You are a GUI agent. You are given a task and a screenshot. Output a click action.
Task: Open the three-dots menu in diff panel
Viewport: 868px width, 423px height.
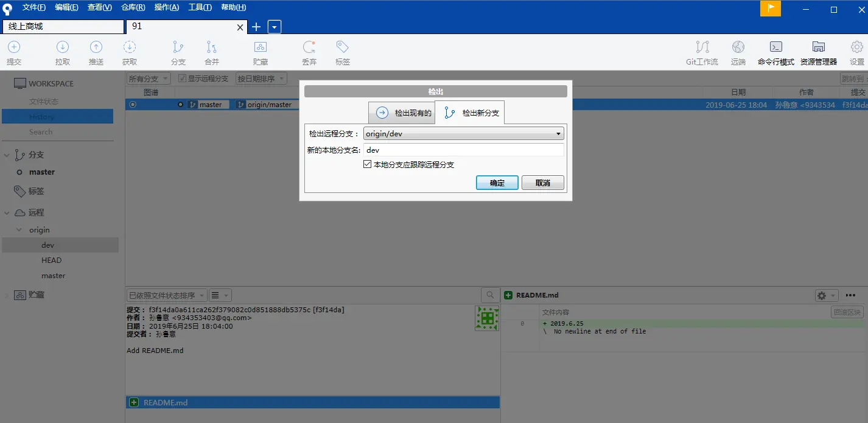coord(851,295)
